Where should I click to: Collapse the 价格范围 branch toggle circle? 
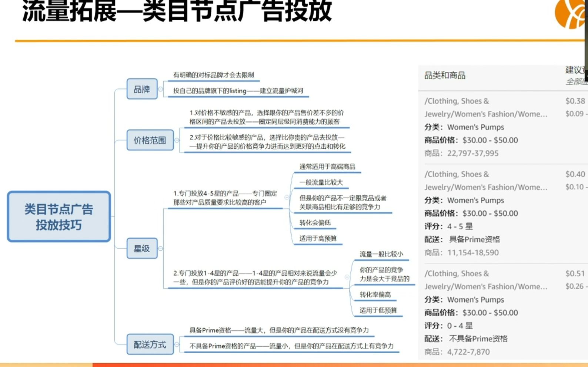tap(177, 140)
